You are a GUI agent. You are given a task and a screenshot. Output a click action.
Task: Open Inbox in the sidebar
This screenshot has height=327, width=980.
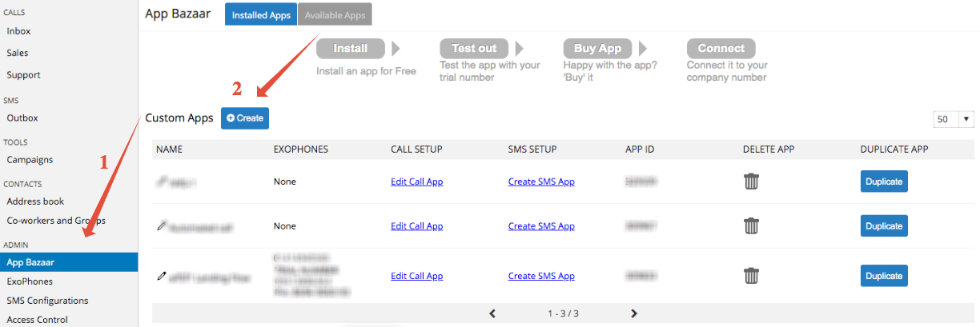(18, 31)
